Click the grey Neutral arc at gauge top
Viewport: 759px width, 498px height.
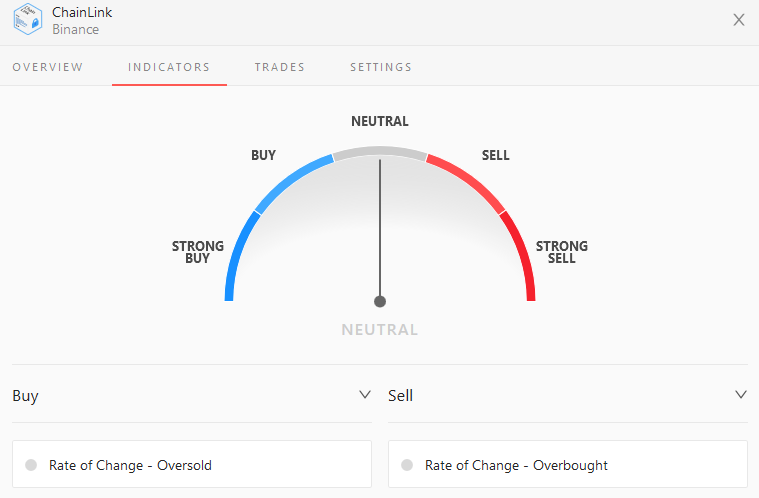click(380, 151)
